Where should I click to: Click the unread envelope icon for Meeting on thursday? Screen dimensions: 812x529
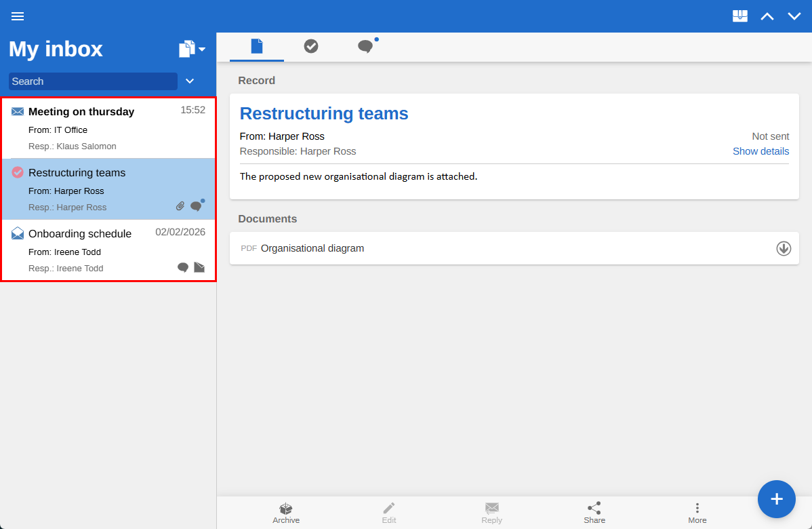[x=18, y=111]
